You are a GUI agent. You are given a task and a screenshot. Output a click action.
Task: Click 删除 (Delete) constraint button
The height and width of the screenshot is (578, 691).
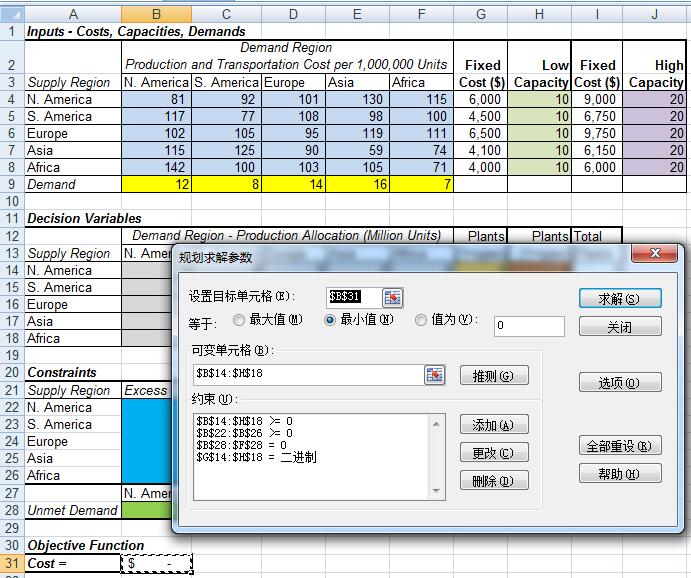tap(493, 481)
